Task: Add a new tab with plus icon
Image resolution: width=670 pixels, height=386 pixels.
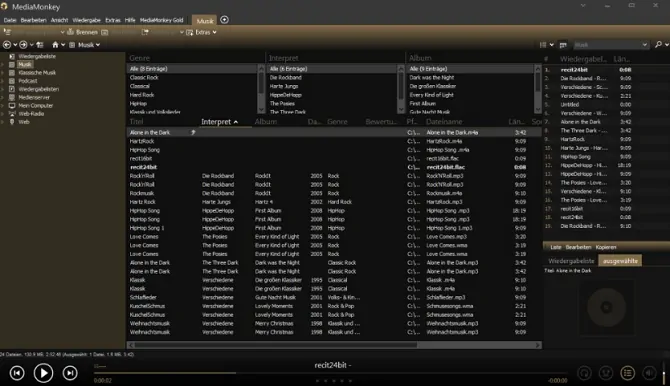Action: (224, 20)
